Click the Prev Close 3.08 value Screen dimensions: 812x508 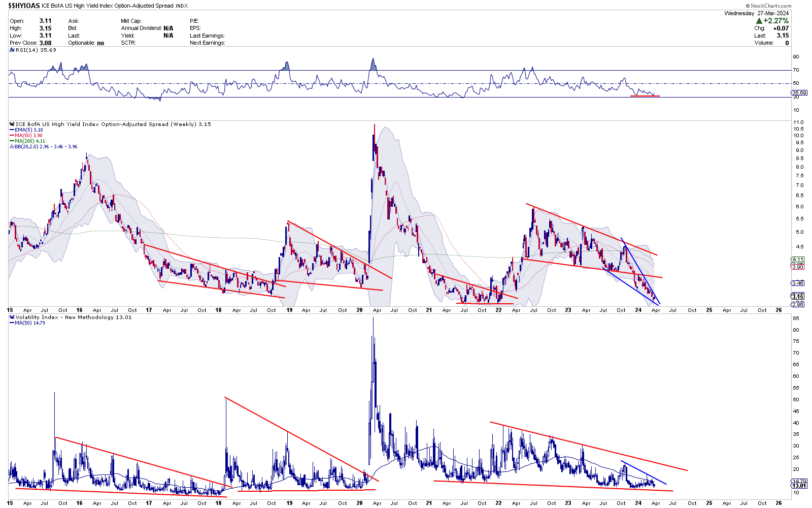(45, 43)
